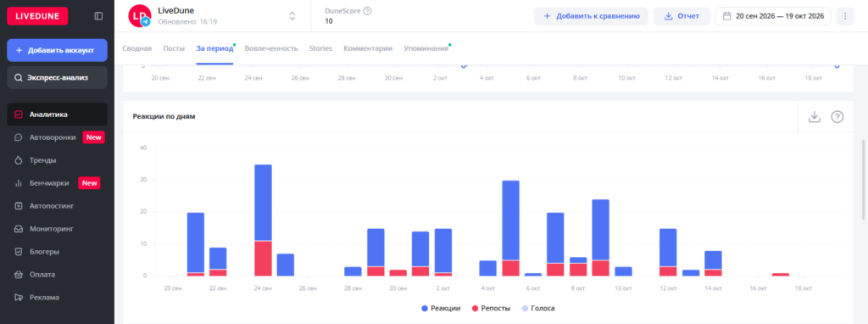Click the LIVEDUNE logo

click(37, 16)
